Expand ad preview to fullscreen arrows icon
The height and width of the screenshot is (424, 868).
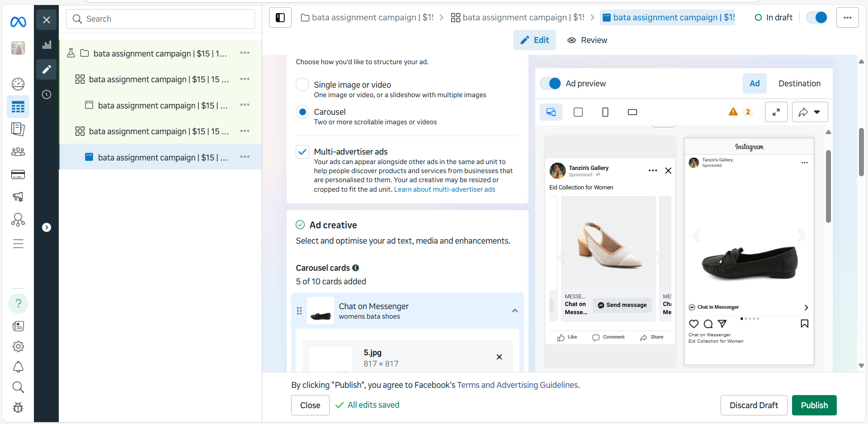pos(776,112)
